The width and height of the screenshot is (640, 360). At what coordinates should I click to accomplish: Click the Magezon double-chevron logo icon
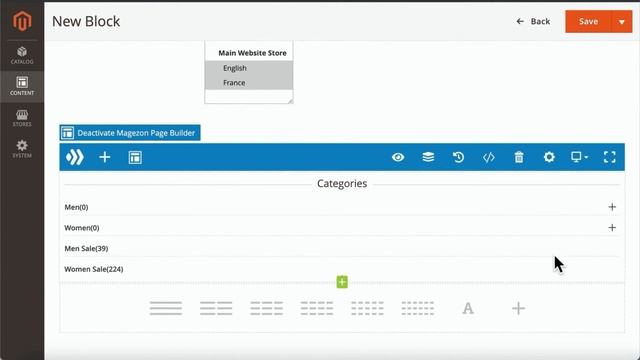point(75,157)
